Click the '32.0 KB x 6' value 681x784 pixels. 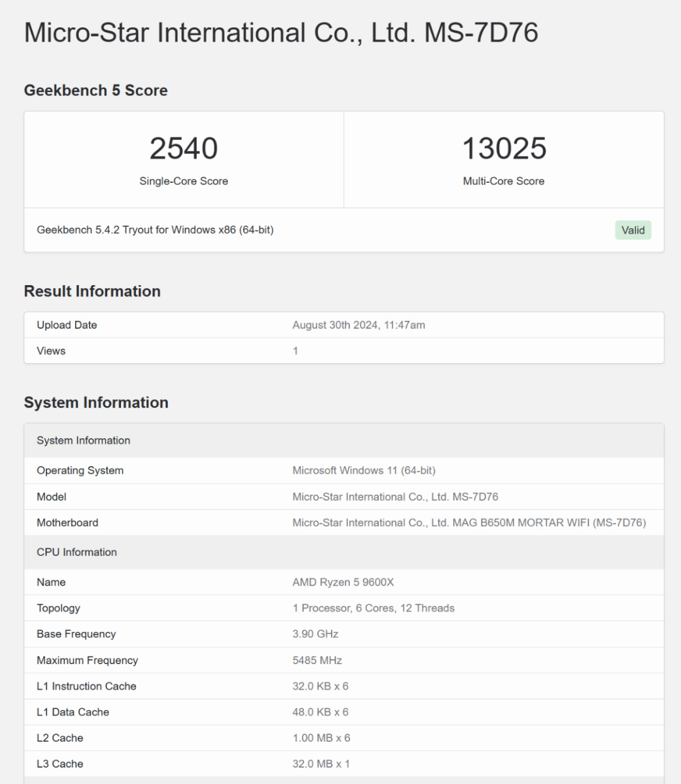320,686
